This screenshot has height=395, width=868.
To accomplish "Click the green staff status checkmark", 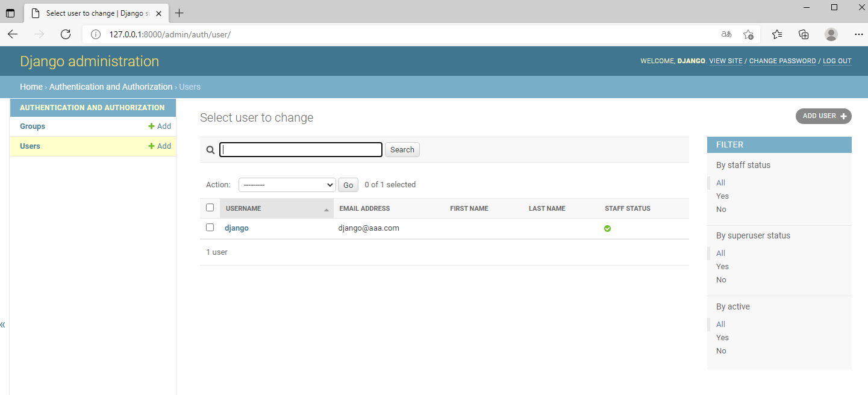I will point(607,228).
